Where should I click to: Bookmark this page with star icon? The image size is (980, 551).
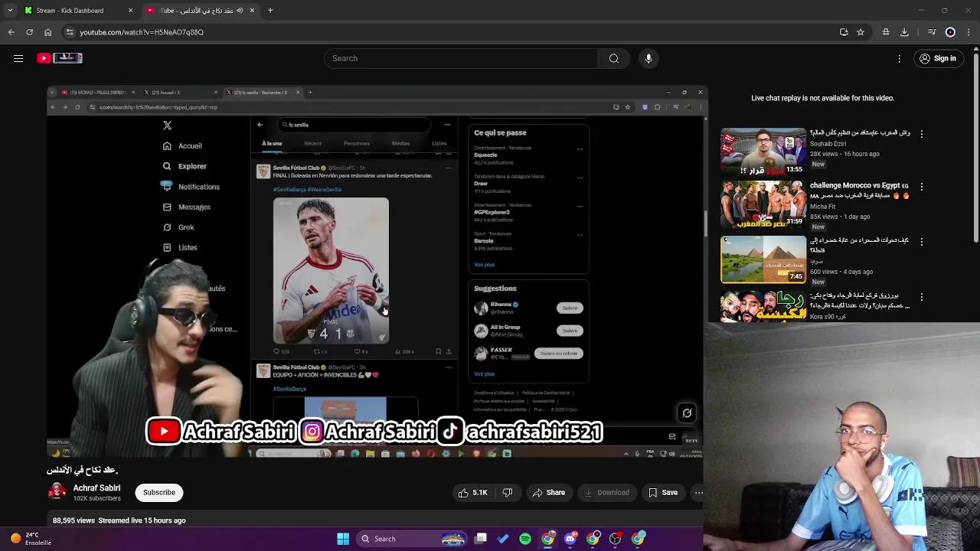tap(861, 32)
